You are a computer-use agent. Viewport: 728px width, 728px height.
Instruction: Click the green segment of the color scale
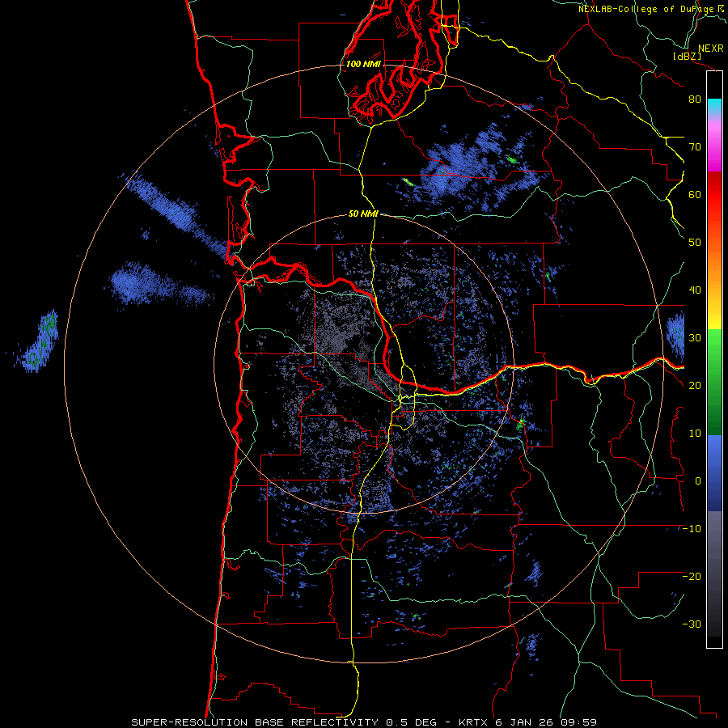pyautogui.click(x=714, y=382)
